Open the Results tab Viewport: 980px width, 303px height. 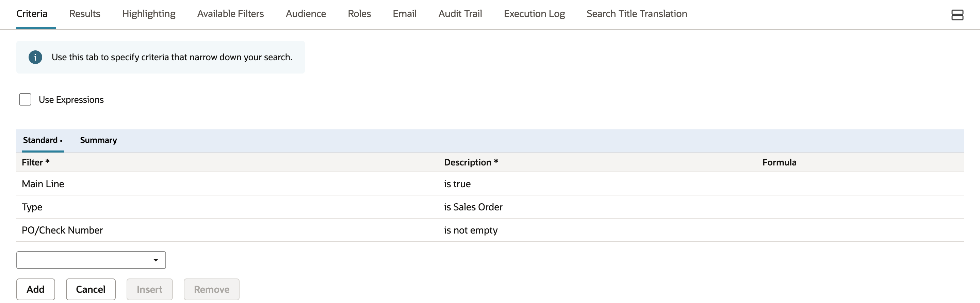(85, 14)
